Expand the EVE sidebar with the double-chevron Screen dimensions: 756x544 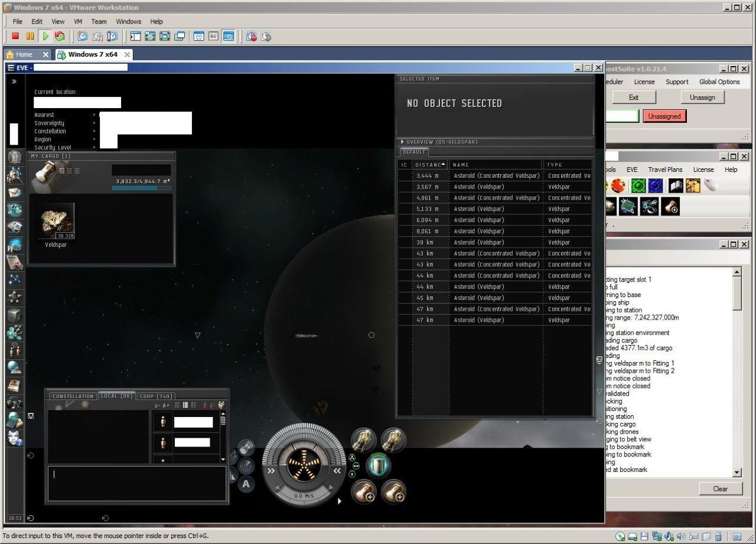click(14, 82)
